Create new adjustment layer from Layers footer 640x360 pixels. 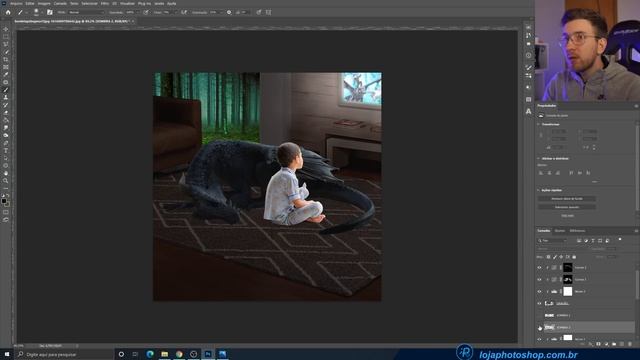point(606,344)
